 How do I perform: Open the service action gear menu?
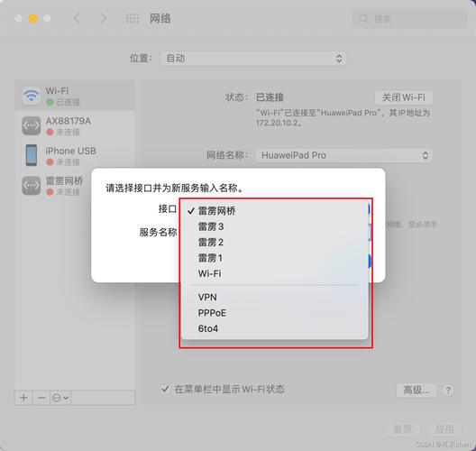[60, 398]
